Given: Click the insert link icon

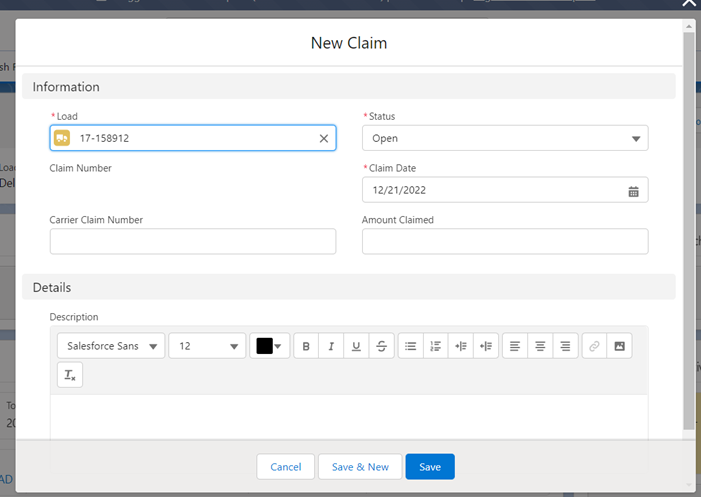Looking at the screenshot, I should click(594, 346).
